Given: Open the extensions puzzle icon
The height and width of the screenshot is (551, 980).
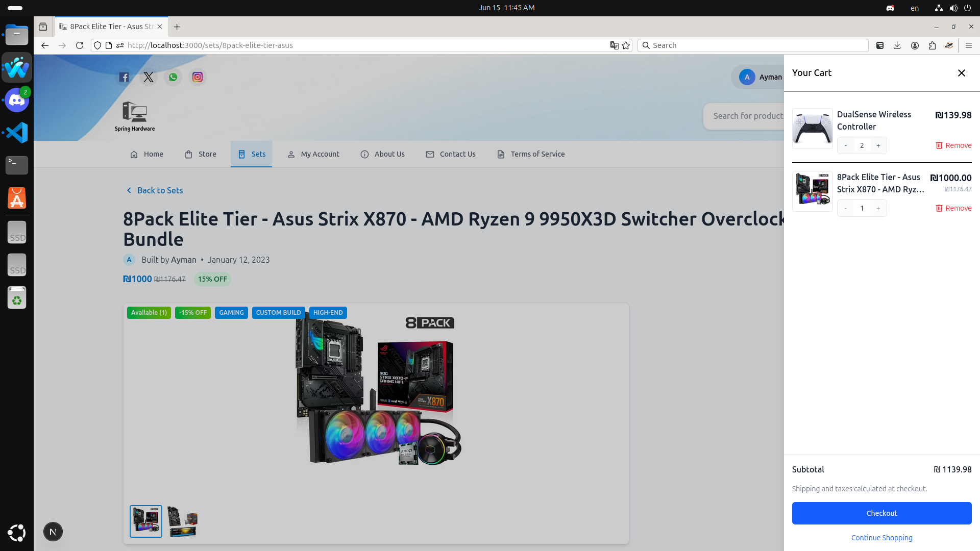Looking at the screenshot, I should click(932, 45).
